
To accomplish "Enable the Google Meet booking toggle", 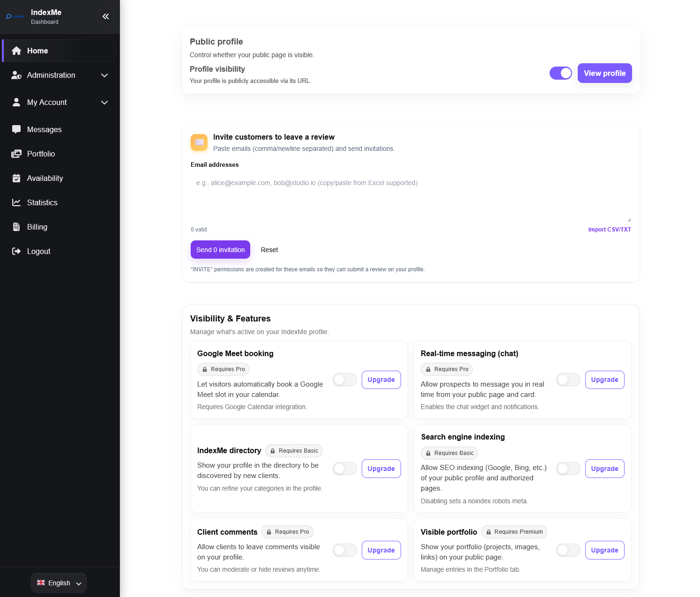I will [344, 380].
